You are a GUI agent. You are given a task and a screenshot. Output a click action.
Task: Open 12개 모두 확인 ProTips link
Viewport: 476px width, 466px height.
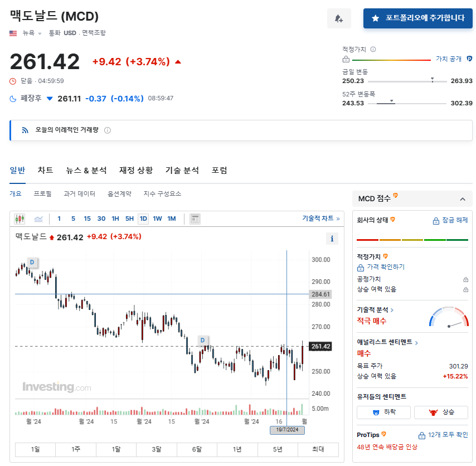tap(443, 435)
